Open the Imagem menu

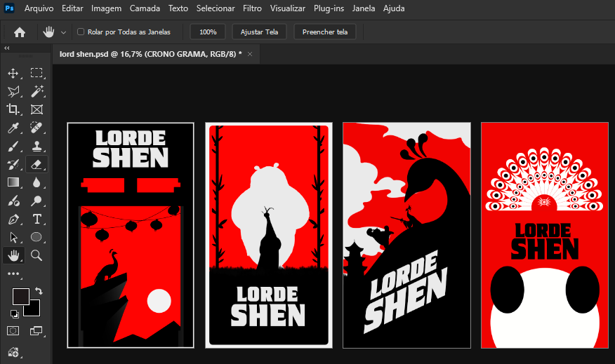click(x=106, y=8)
